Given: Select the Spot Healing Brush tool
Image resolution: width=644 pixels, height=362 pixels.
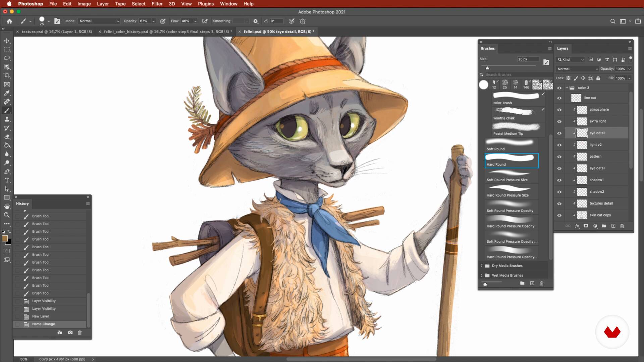Looking at the screenshot, I should pyautogui.click(x=7, y=102).
